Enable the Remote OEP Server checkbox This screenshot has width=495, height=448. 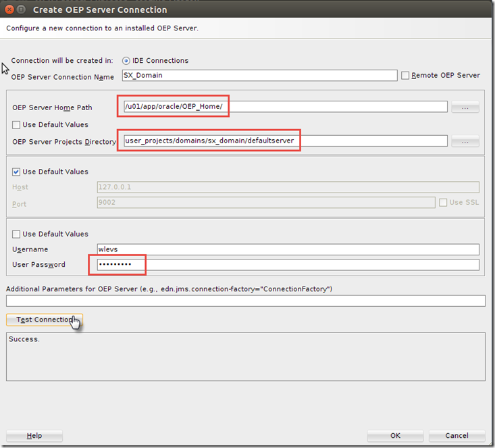click(x=406, y=76)
